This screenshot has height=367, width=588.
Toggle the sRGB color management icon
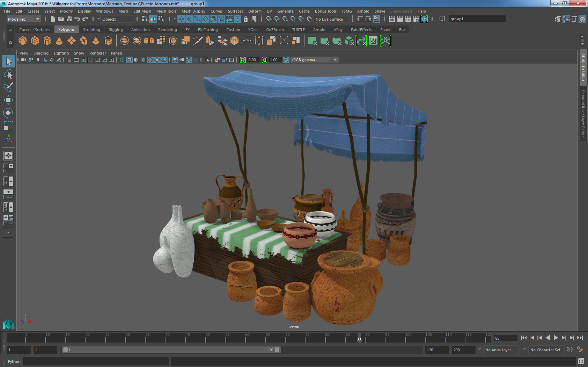[286, 60]
